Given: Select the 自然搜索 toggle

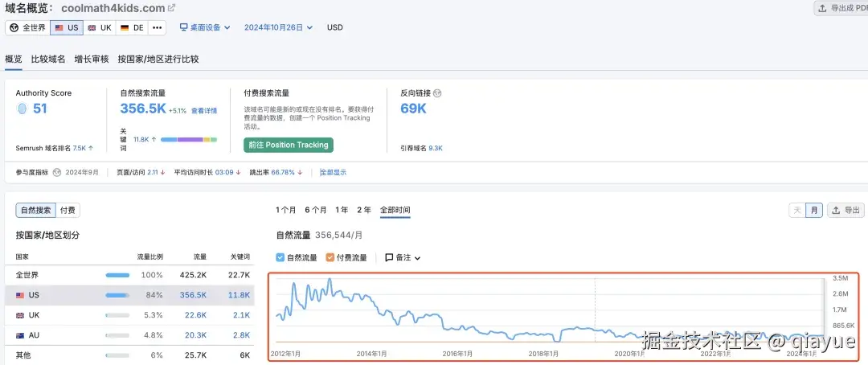Looking at the screenshot, I should pyautogui.click(x=36, y=211).
